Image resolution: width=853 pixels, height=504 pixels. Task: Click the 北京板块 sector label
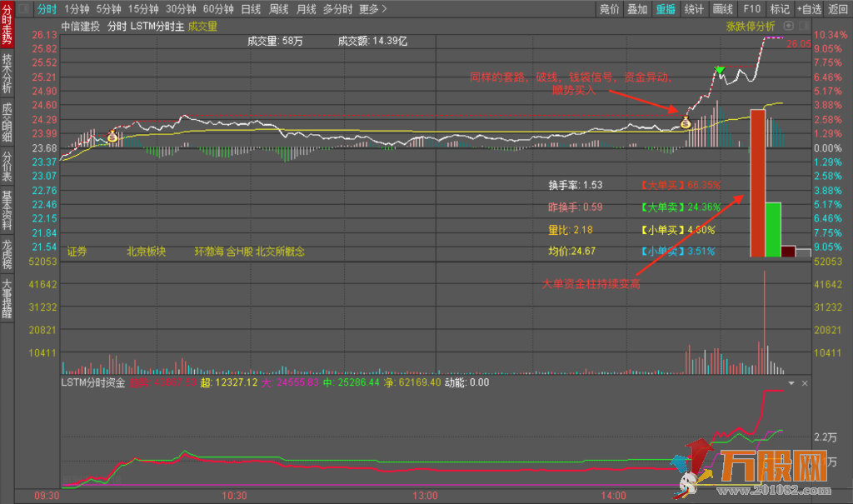147,251
